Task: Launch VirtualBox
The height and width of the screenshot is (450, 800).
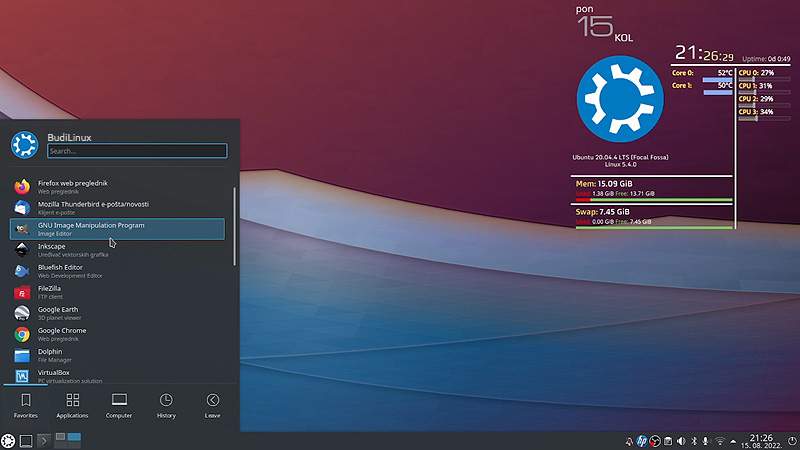Action: tap(117, 376)
